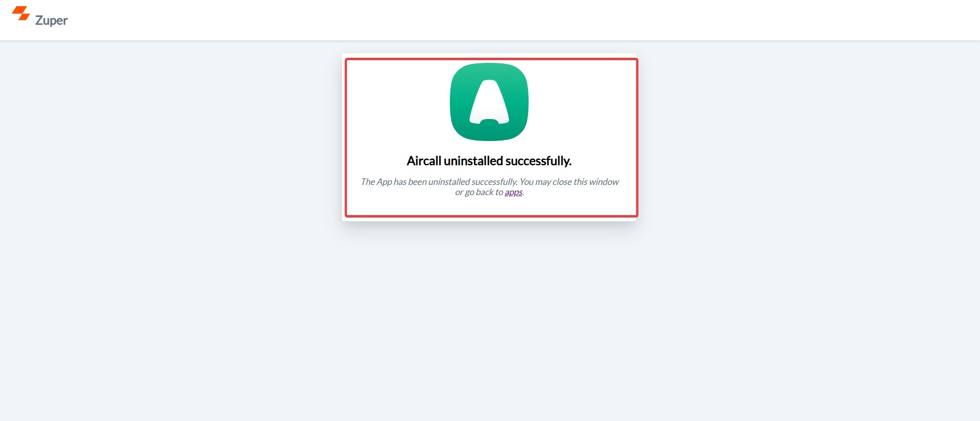Click the word 'window' in the description
The width and height of the screenshot is (980, 421).
[x=604, y=182]
